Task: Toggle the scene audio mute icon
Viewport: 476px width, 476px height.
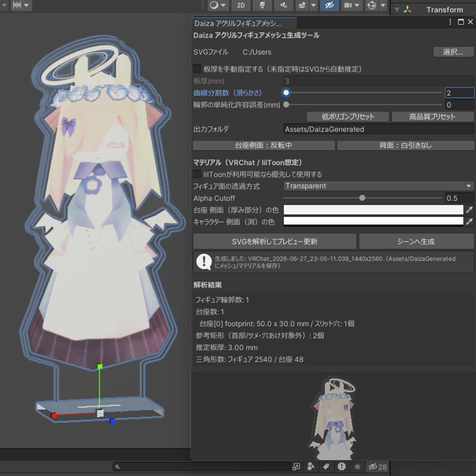Action: 284,5
